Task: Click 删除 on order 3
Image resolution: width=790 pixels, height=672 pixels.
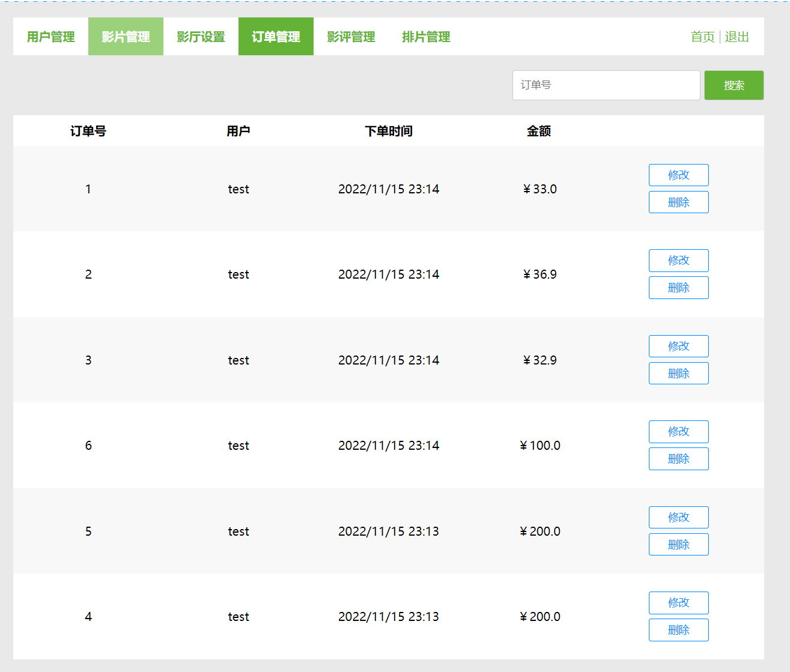Action: (x=678, y=373)
